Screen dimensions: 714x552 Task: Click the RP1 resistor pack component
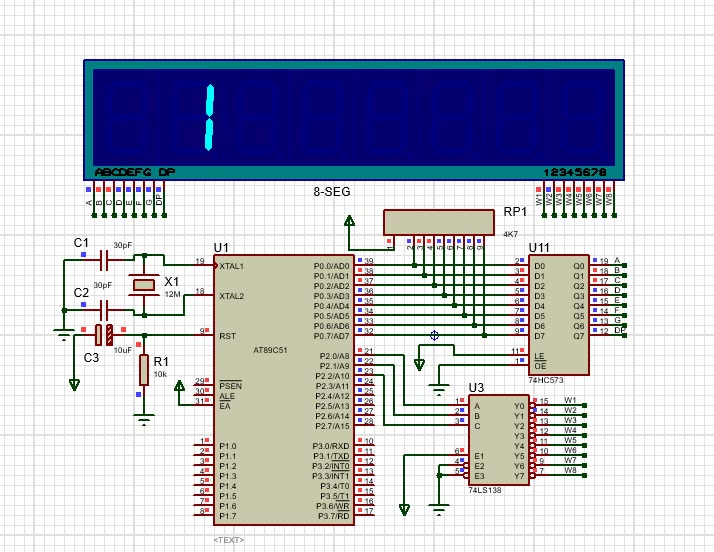[440, 221]
